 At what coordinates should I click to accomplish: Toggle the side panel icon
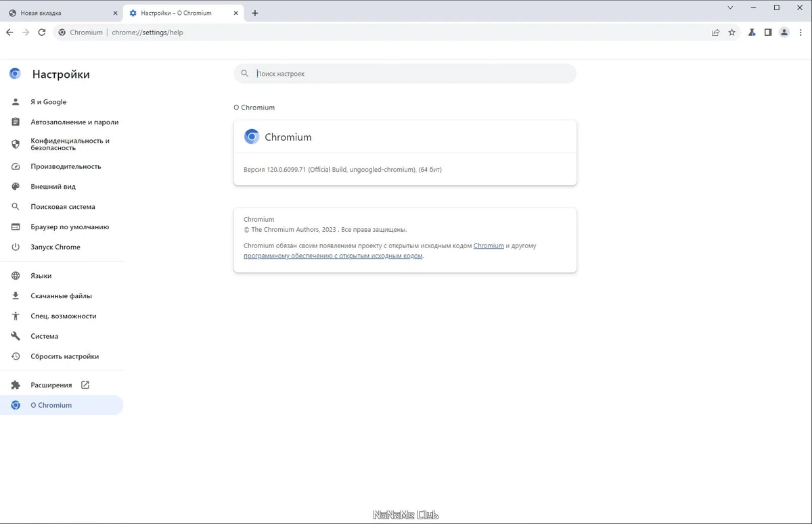[x=768, y=32]
